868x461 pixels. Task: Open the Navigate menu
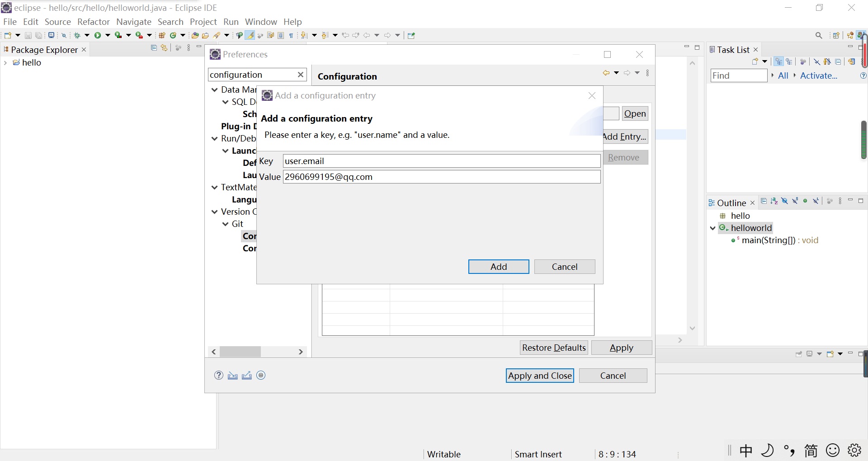[134, 22]
